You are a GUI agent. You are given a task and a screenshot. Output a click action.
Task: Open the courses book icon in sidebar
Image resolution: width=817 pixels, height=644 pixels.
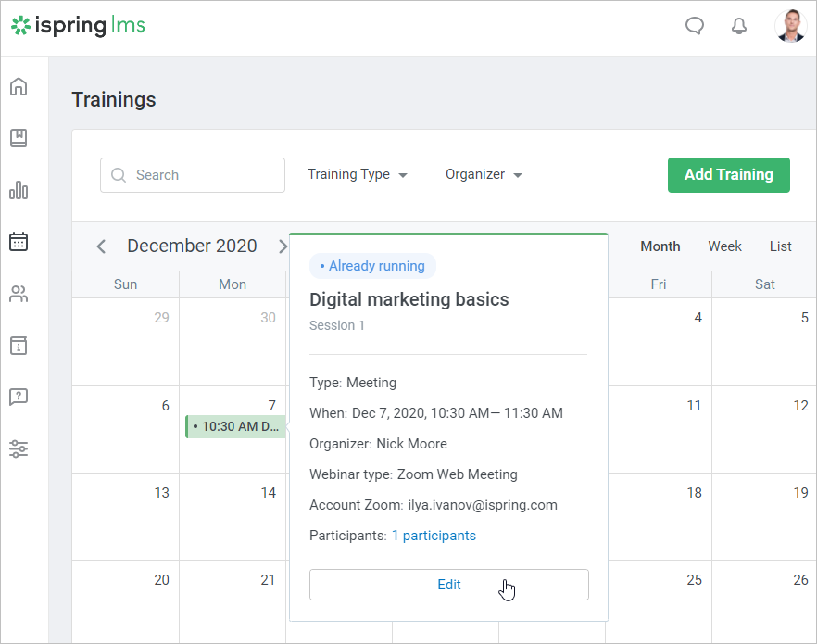19,138
